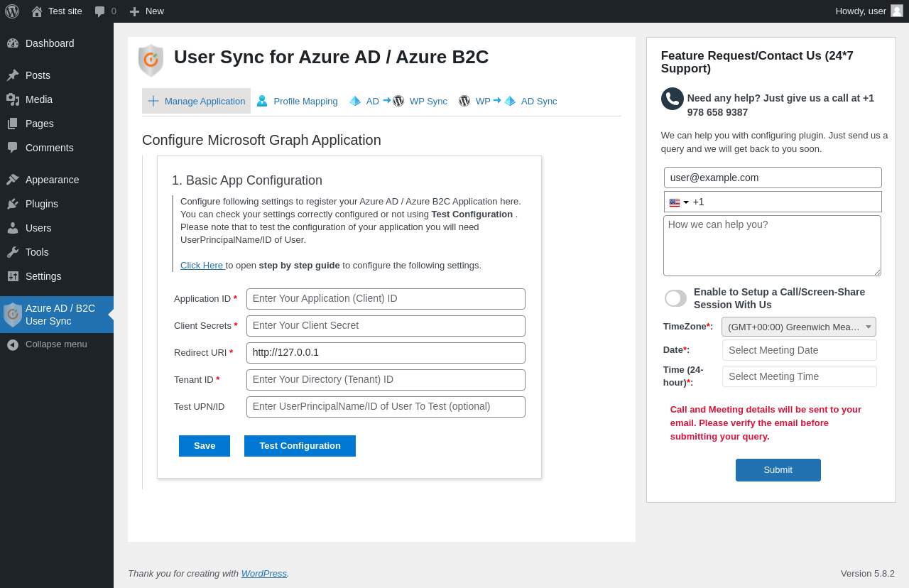Open the TimeZone dropdown
This screenshot has width=909, height=588.
(798, 327)
